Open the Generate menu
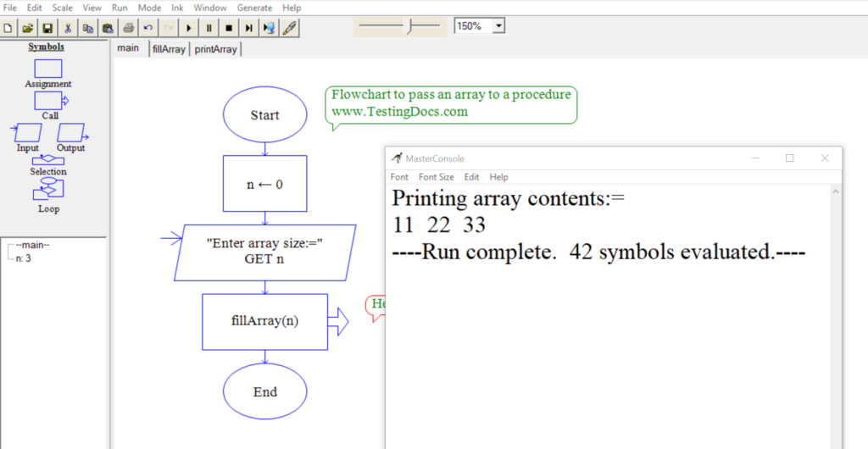The width and height of the screenshot is (868, 449). pos(254,8)
